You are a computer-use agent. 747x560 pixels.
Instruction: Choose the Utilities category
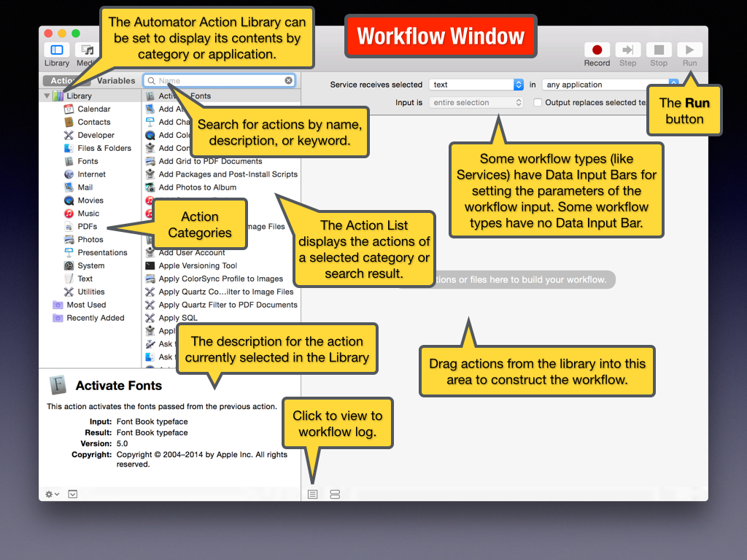tap(91, 292)
